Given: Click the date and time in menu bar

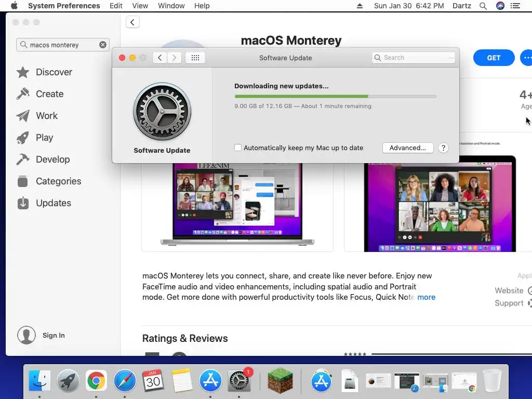Looking at the screenshot, I should [409, 6].
